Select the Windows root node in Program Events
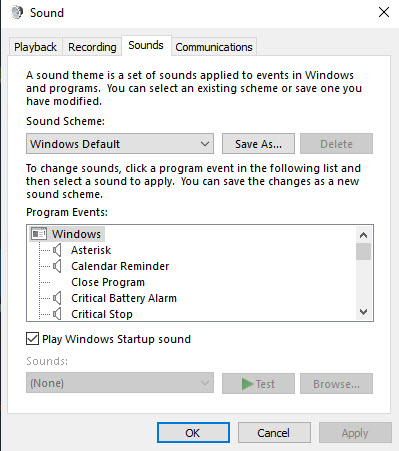Screen dimensions: 399x451 [x=76, y=234]
